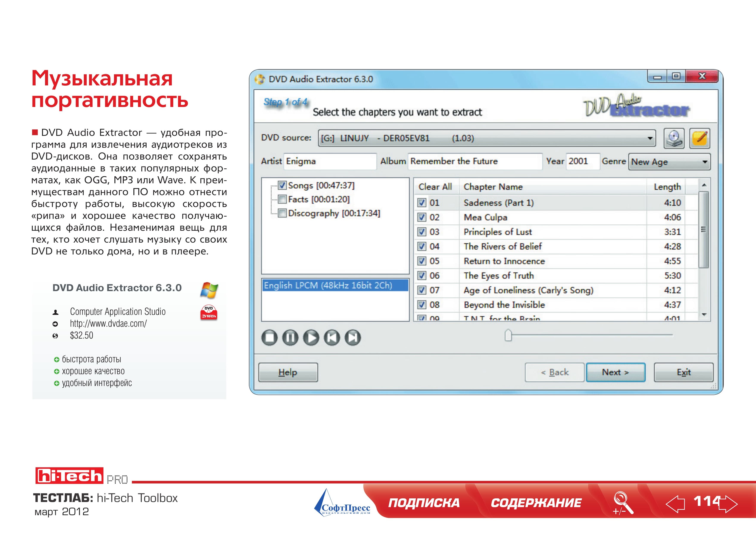Image resolution: width=756 pixels, height=535 pixels.
Task: Click the SoftPress publisher logo
Action: coord(342,502)
